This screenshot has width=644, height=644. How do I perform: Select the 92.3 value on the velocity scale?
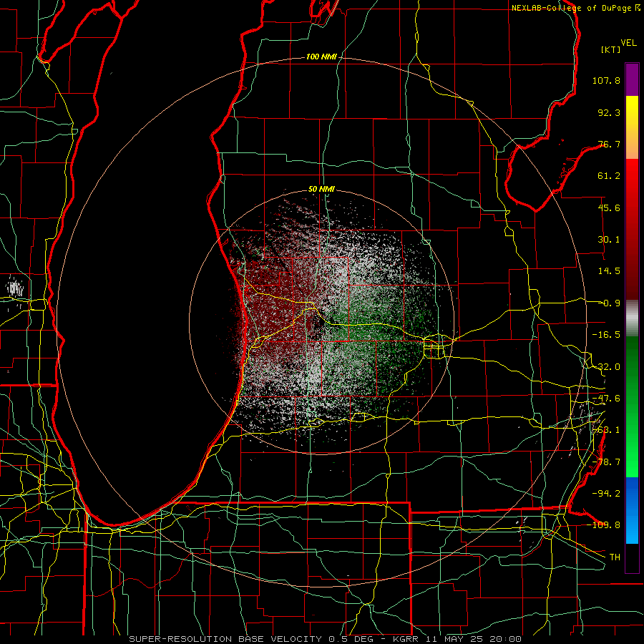coord(609,112)
